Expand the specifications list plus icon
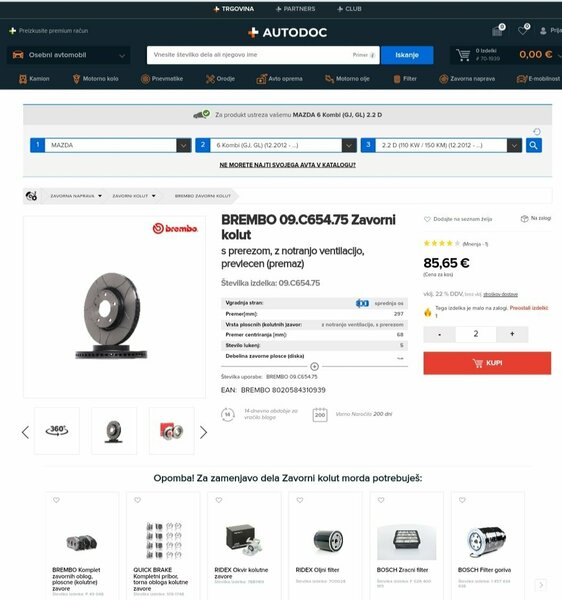 [314, 367]
